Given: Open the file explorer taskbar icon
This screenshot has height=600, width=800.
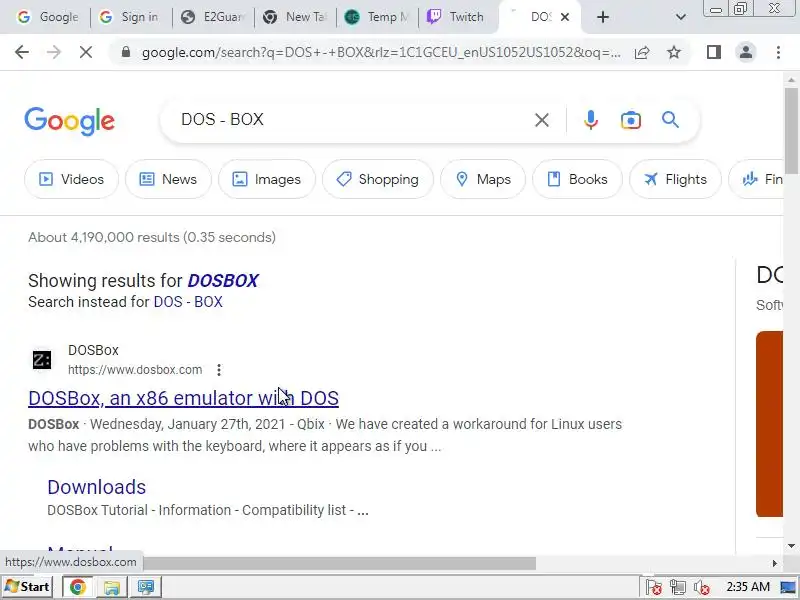Looking at the screenshot, I should coord(112,587).
